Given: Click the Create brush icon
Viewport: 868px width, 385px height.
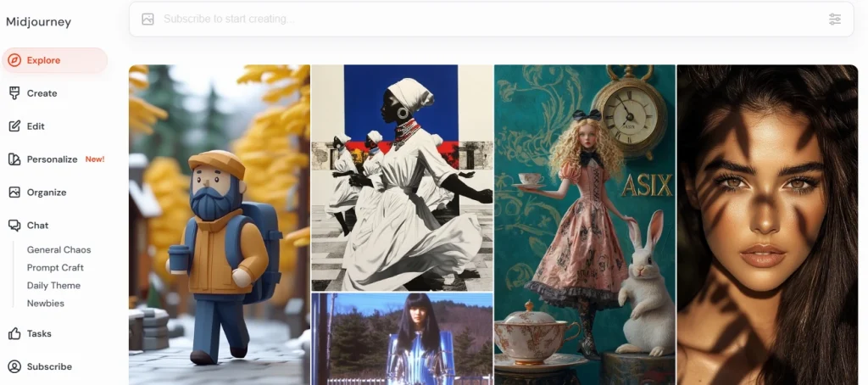Looking at the screenshot, I should 14,93.
